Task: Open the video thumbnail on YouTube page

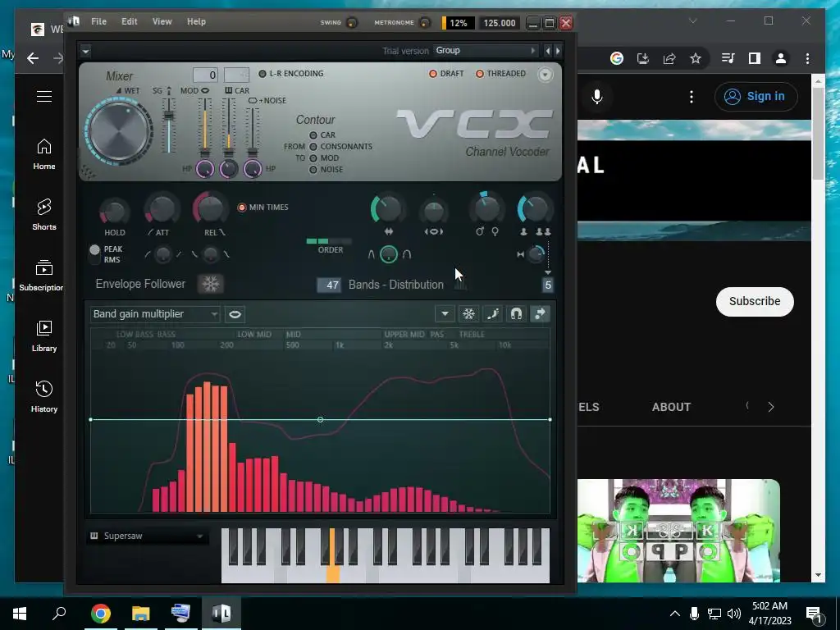Action: click(678, 531)
